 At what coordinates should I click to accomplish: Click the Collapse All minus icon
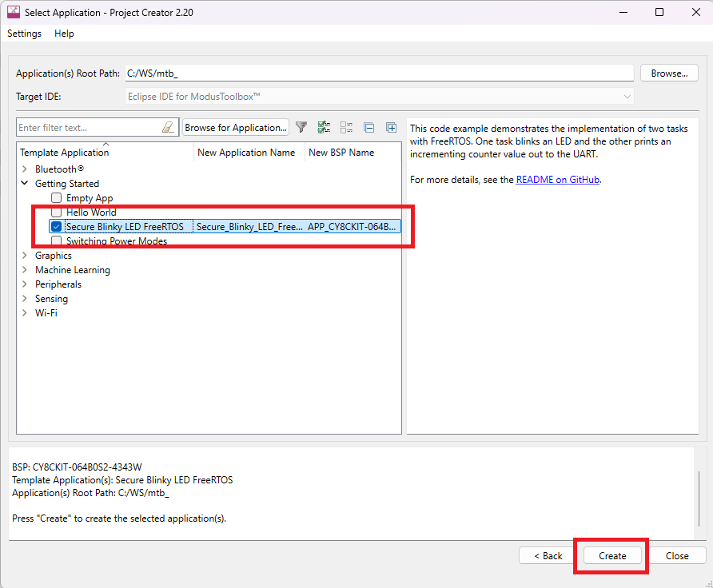(369, 128)
